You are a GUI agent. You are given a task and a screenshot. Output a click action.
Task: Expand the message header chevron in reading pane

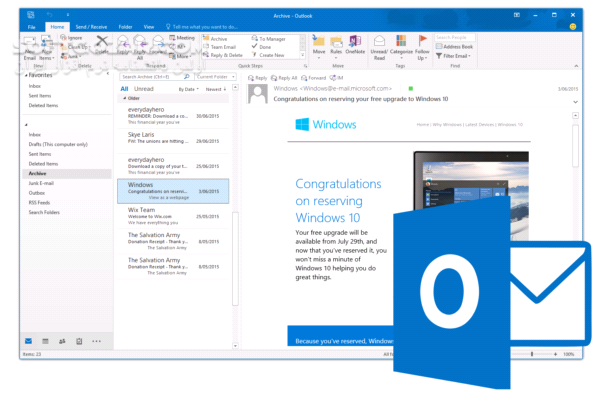pyautogui.click(x=575, y=102)
